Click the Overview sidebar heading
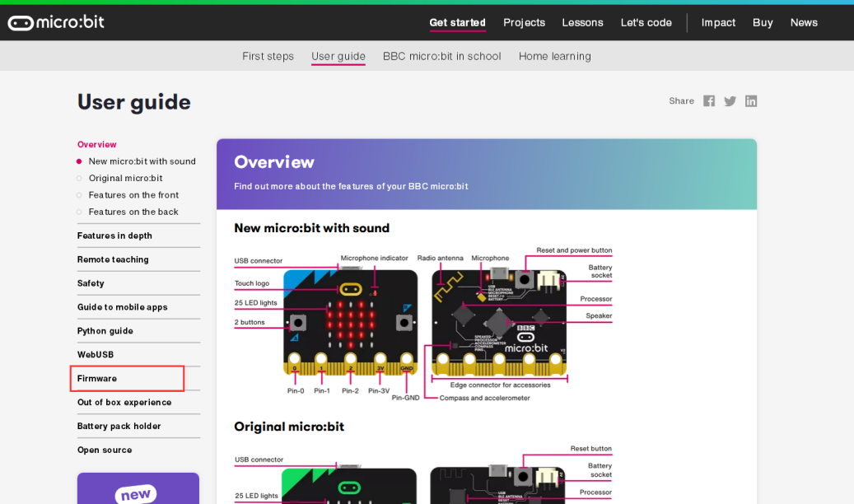The width and height of the screenshot is (854, 504). 97,144
